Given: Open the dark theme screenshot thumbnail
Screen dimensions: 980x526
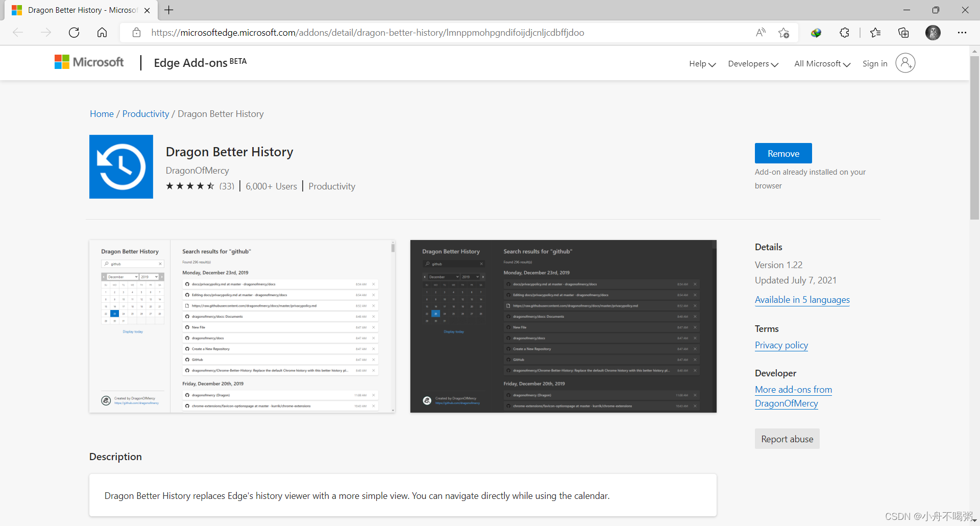Looking at the screenshot, I should (563, 326).
